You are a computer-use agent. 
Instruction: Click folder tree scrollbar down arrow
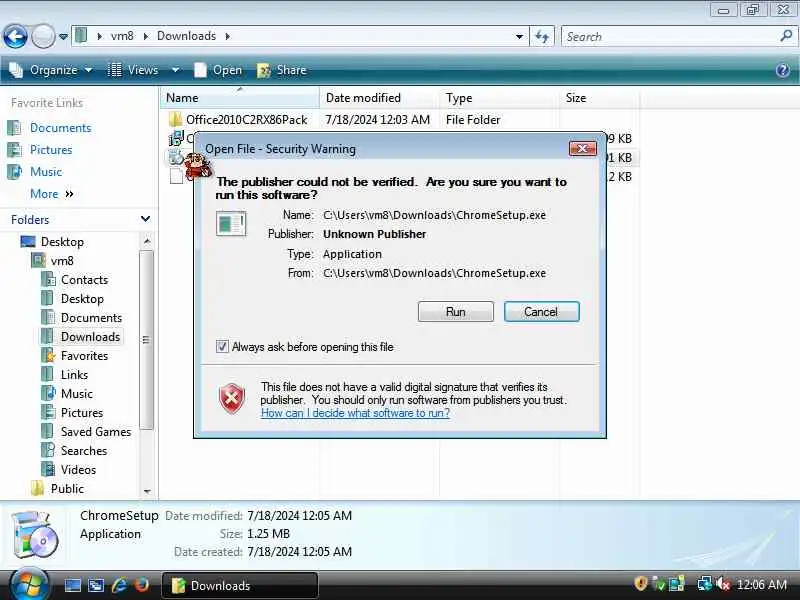147,491
